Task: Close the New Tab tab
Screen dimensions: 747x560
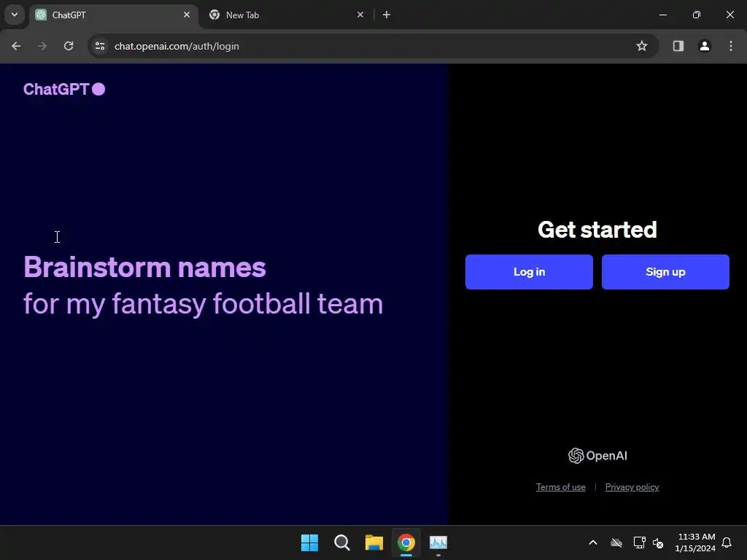Action: pyautogui.click(x=360, y=15)
